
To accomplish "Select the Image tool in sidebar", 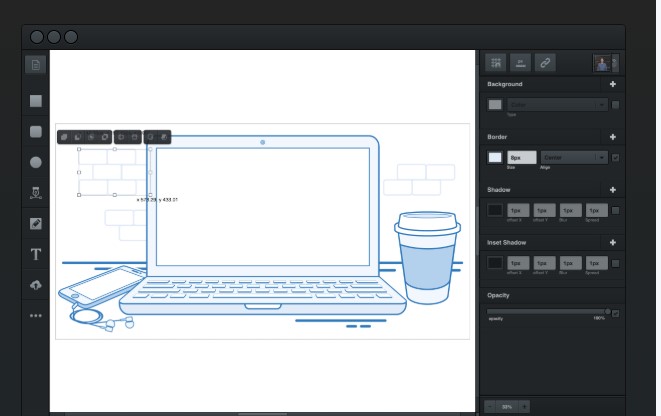I will pos(36,223).
